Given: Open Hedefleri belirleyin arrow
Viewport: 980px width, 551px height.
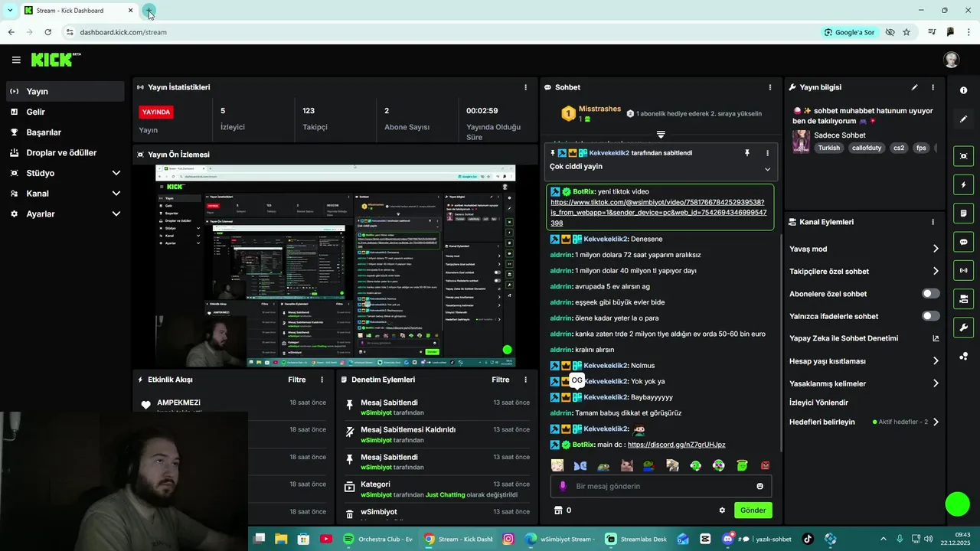Looking at the screenshot, I should [936, 422].
